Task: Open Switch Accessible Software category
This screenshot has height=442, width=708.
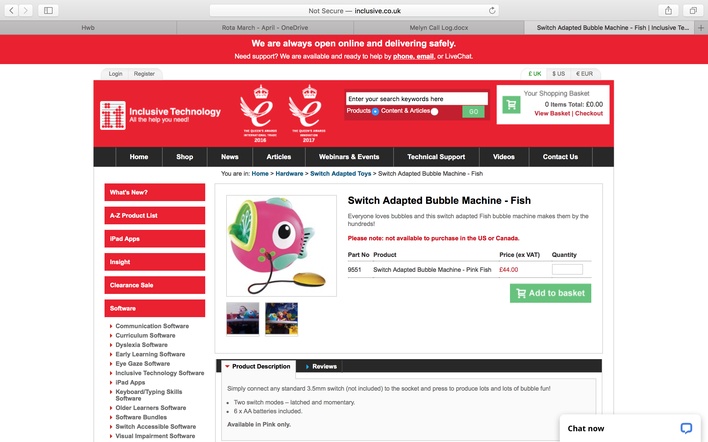Action: click(x=156, y=427)
